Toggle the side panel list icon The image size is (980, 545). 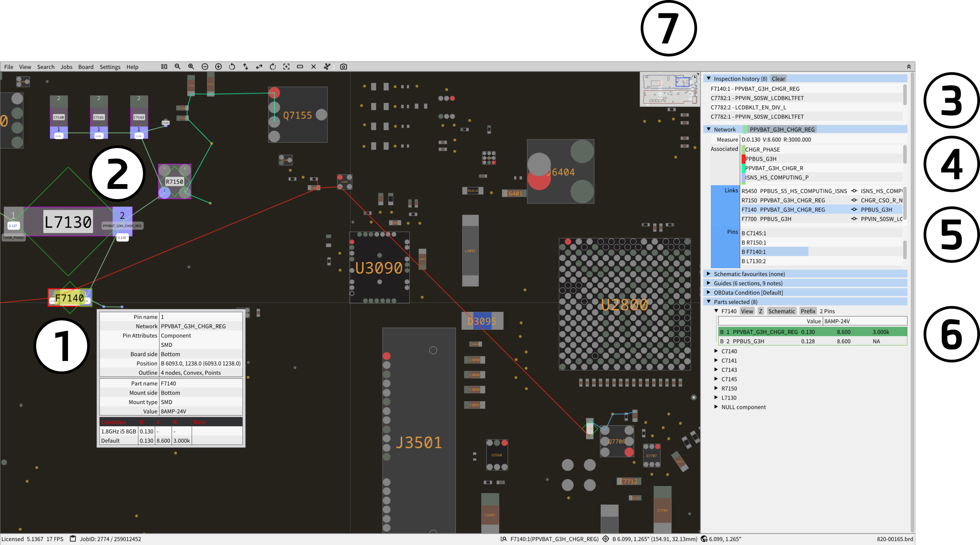(x=164, y=67)
